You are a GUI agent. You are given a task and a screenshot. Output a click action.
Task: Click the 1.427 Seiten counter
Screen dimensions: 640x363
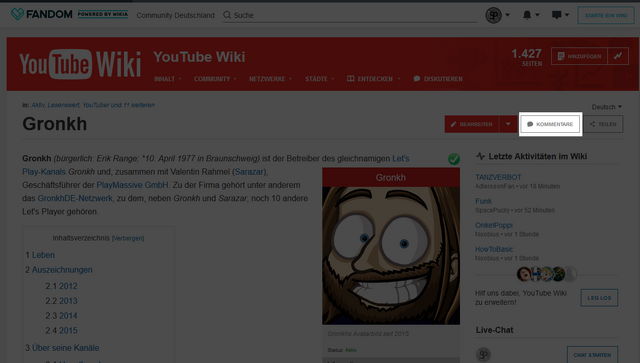[x=527, y=57]
